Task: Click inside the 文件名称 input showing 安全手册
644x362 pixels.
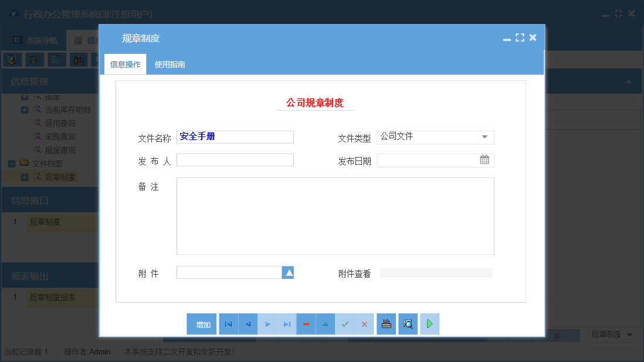Action: [x=235, y=136]
